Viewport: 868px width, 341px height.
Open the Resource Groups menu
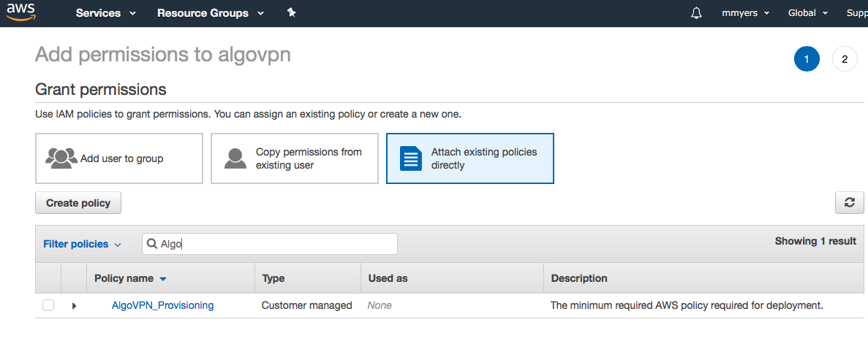(211, 13)
